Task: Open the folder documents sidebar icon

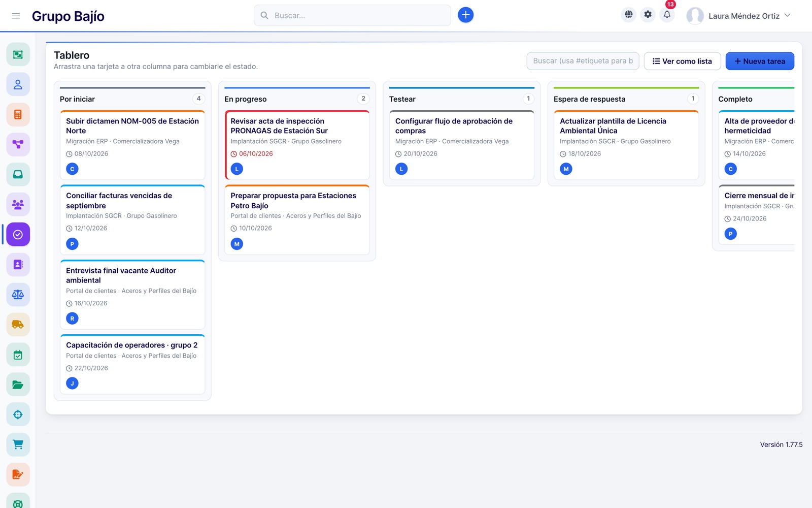Action: click(18, 385)
